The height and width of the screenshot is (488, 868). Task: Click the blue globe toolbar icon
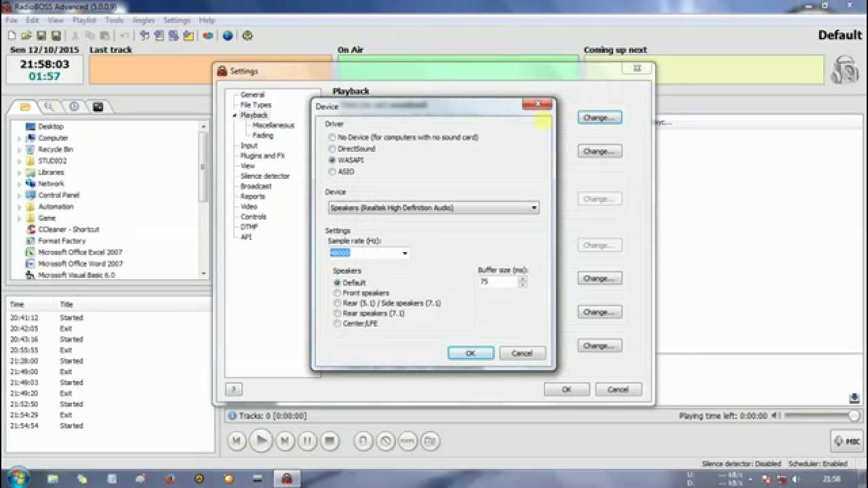coord(228,35)
